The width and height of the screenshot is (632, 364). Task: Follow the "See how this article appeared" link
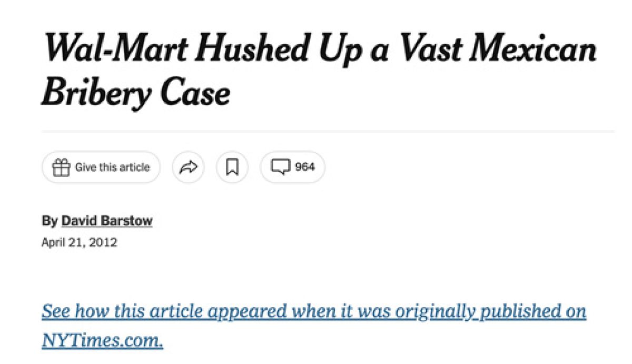(158, 311)
